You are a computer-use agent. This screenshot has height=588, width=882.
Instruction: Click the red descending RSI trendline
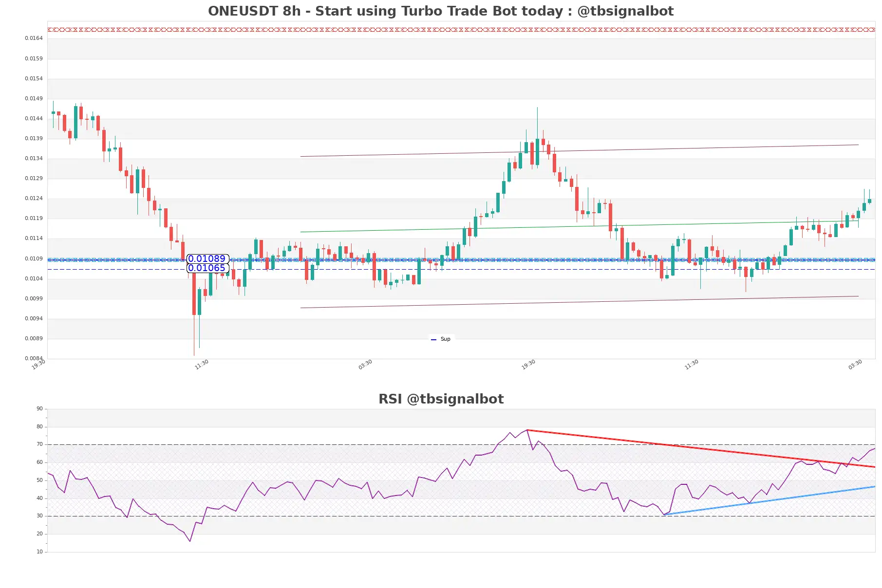pos(701,448)
